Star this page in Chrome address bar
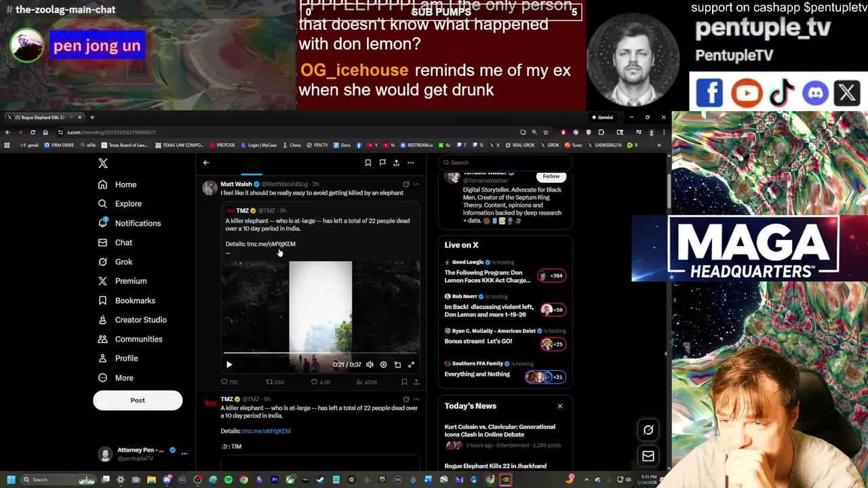Image resolution: width=868 pixels, height=488 pixels. (546, 132)
